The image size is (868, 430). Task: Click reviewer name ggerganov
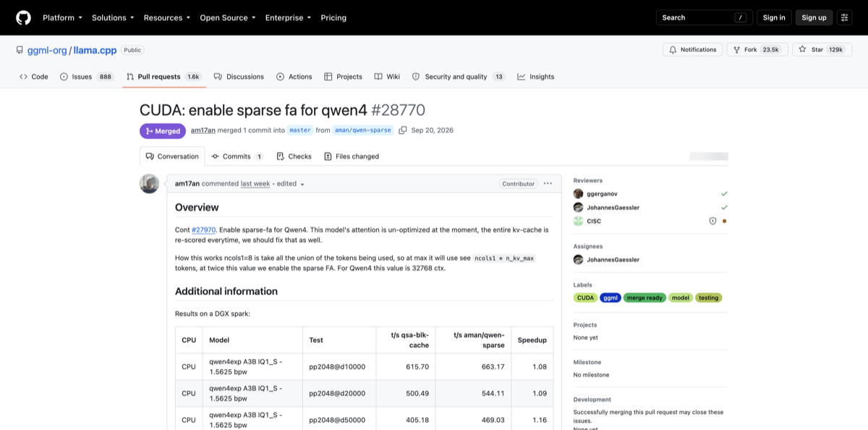click(602, 194)
